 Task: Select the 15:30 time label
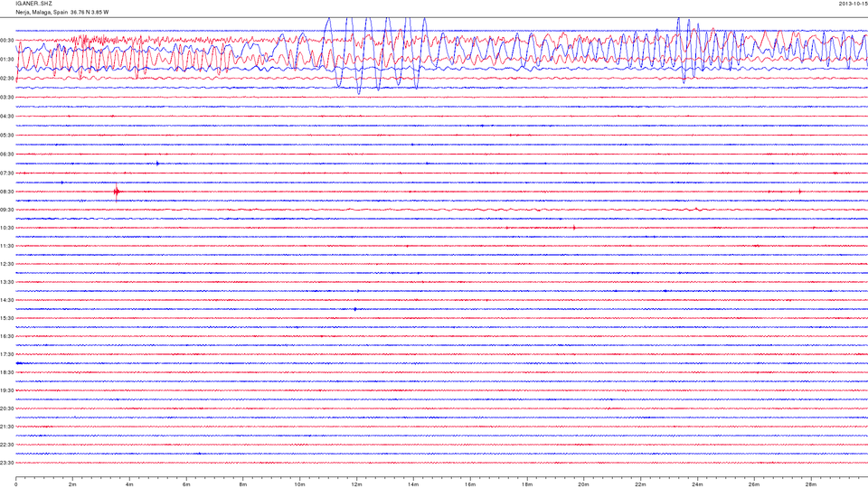click(7, 318)
